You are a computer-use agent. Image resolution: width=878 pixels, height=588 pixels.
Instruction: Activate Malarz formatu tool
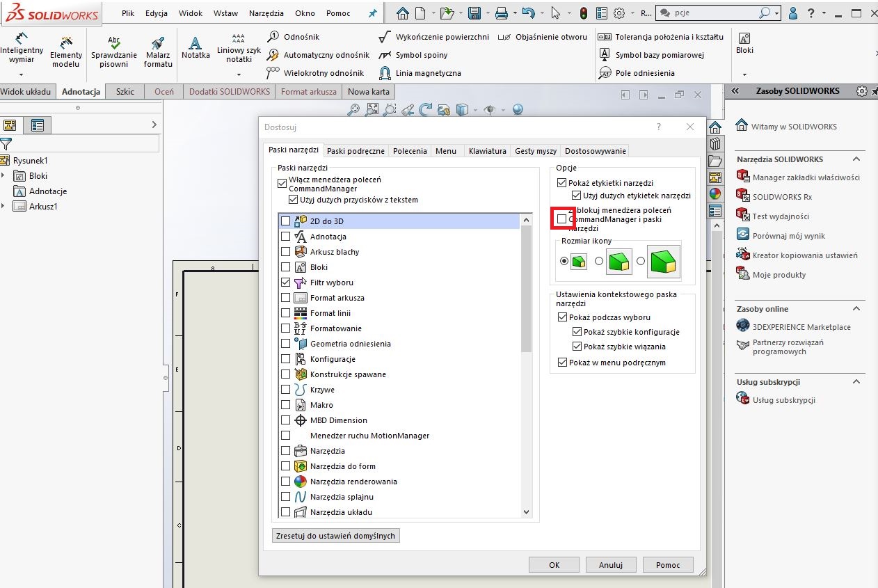pyautogui.click(x=158, y=51)
